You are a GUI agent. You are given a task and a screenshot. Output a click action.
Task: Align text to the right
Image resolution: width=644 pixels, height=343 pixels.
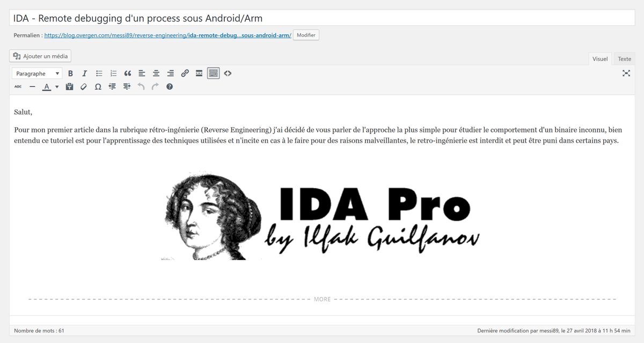click(x=170, y=73)
